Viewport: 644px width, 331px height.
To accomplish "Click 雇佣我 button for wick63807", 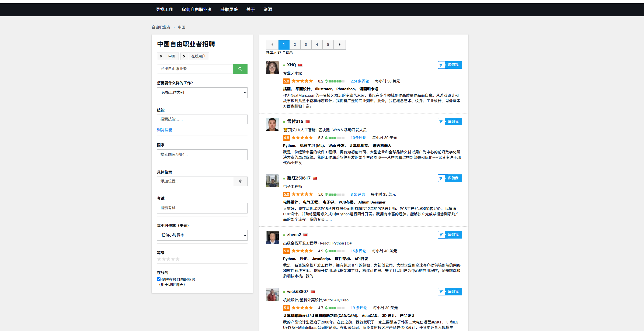I will (450, 292).
